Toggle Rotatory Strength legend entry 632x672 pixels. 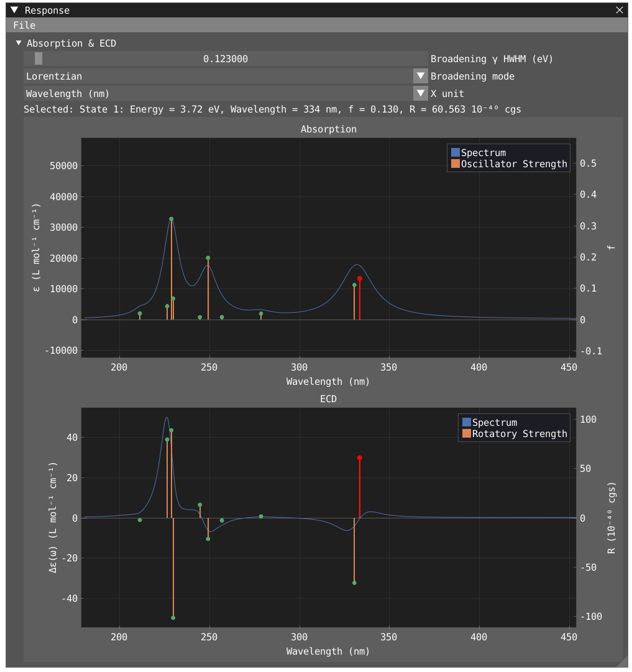pyautogui.click(x=519, y=434)
